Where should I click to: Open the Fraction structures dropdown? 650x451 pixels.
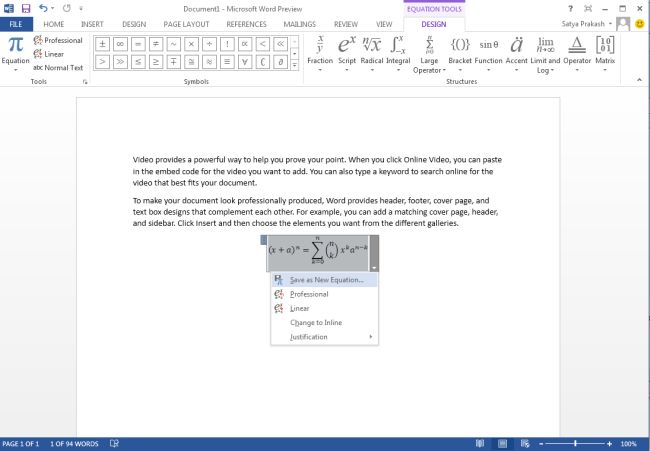pos(320,54)
